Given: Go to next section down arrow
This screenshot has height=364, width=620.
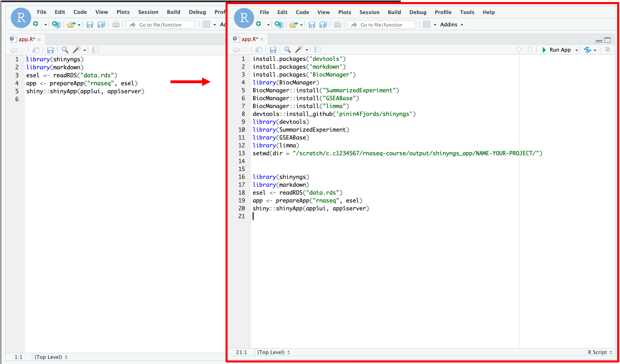Looking at the screenshot, I should pyautogui.click(x=530, y=50).
